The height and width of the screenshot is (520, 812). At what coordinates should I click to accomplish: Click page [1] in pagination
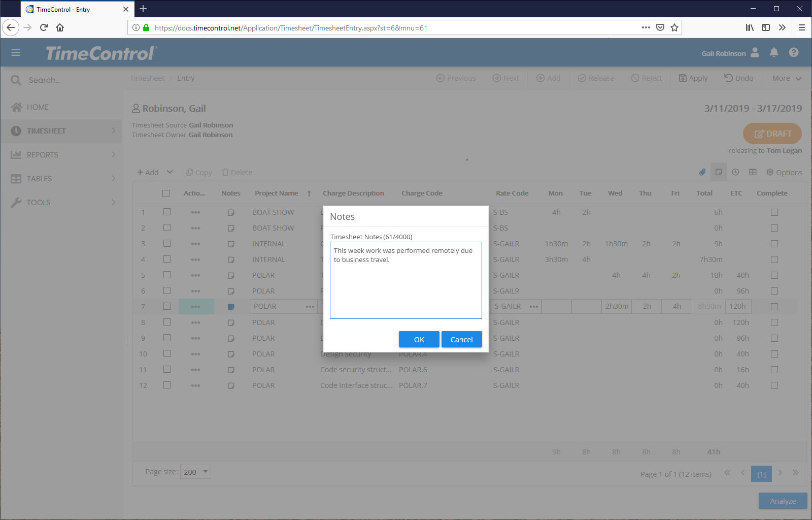click(x=761, y=474)
